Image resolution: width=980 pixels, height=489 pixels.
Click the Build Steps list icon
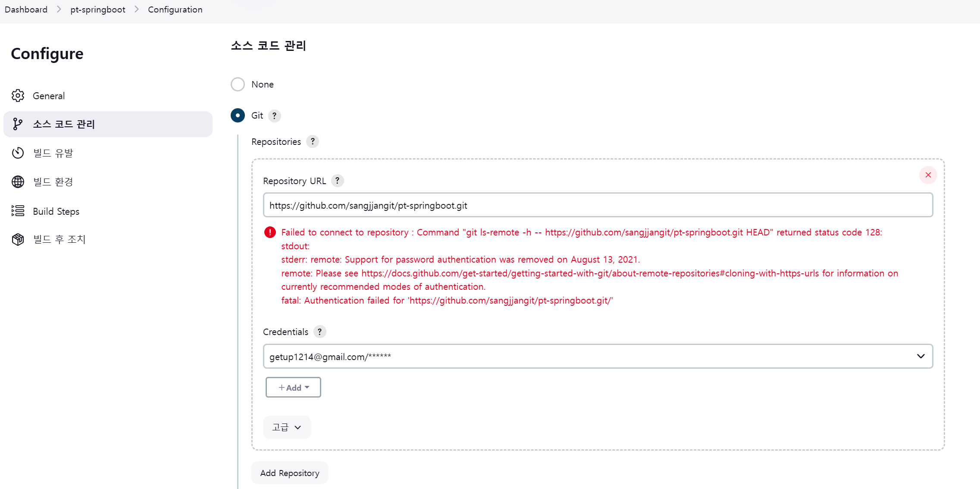18,211
